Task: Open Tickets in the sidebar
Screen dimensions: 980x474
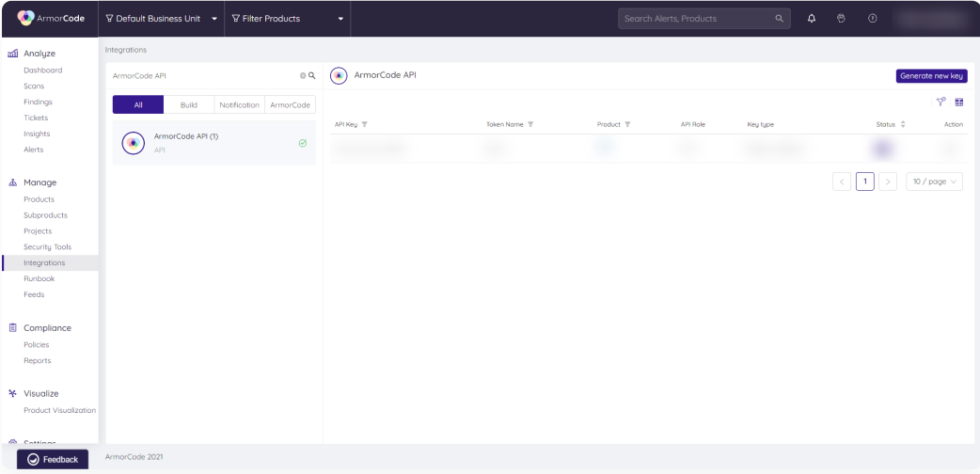Action: [36, 118]
